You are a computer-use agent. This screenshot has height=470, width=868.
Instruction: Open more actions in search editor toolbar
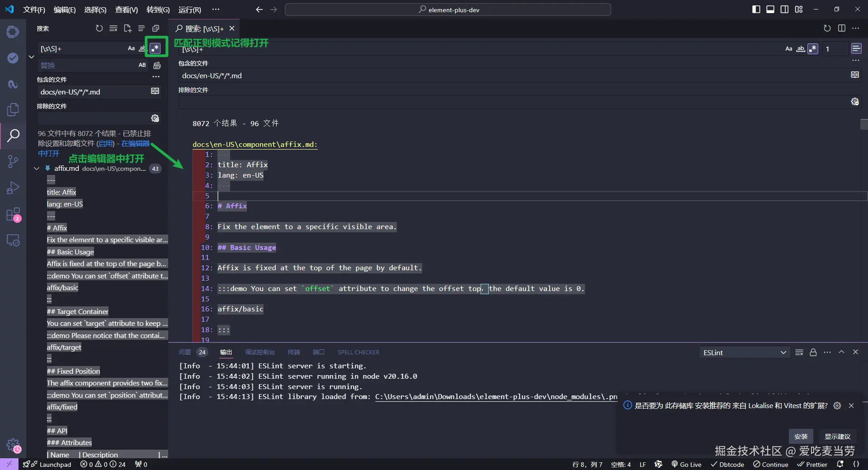pos(855,28)
